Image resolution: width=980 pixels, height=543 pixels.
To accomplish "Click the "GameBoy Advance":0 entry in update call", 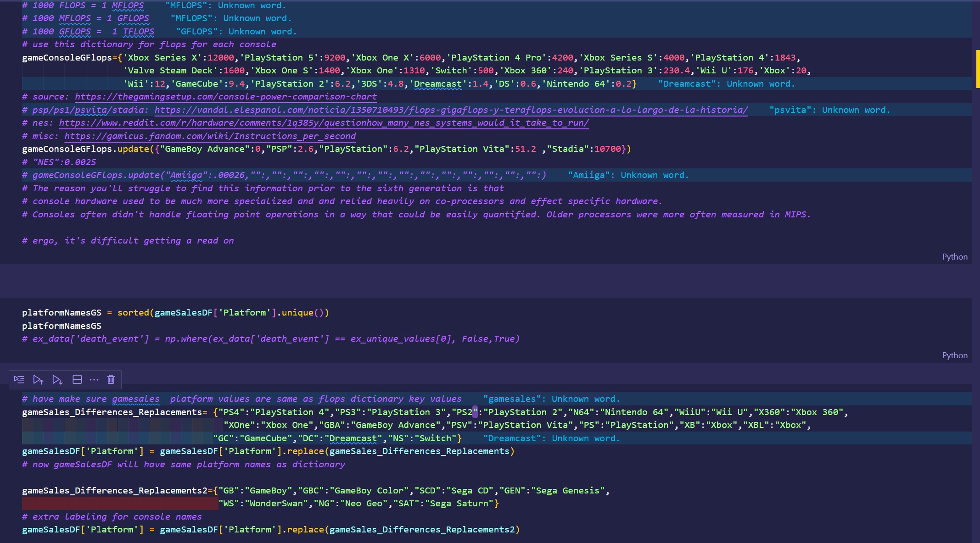I will coord(210,149).
